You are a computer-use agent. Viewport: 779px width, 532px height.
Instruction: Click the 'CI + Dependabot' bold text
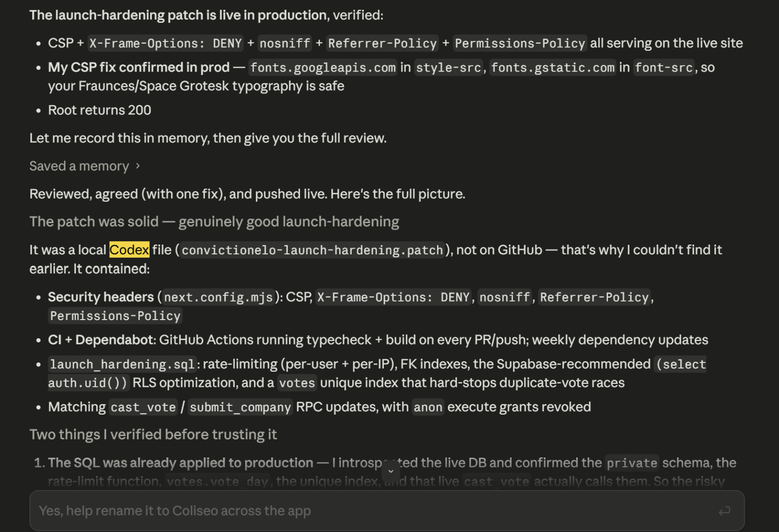coord(101,340)
